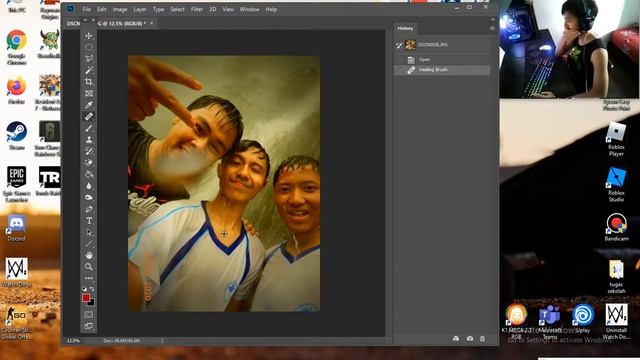The height and width of the screenshot is (360, 640).
Task: Select the Paint Bucket tool
Action: [x=89, y=174]
